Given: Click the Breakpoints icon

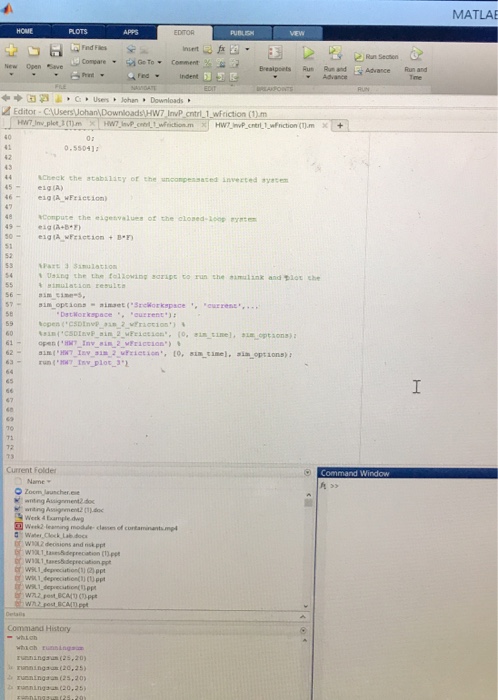Looking at the screenshot, I should tap(275, 53).
